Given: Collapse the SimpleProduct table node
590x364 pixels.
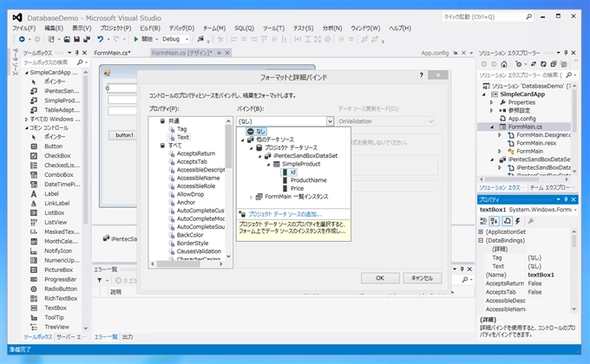Looking at the screenshot, I should coord(268,165).
